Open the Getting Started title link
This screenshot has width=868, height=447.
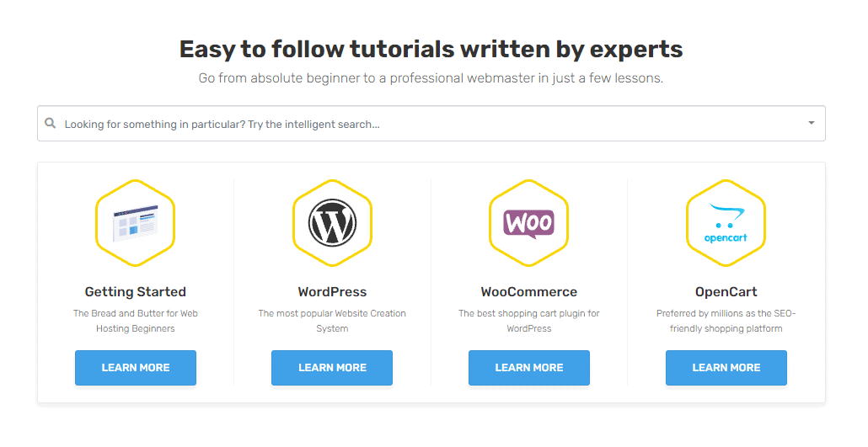point(135,292)
